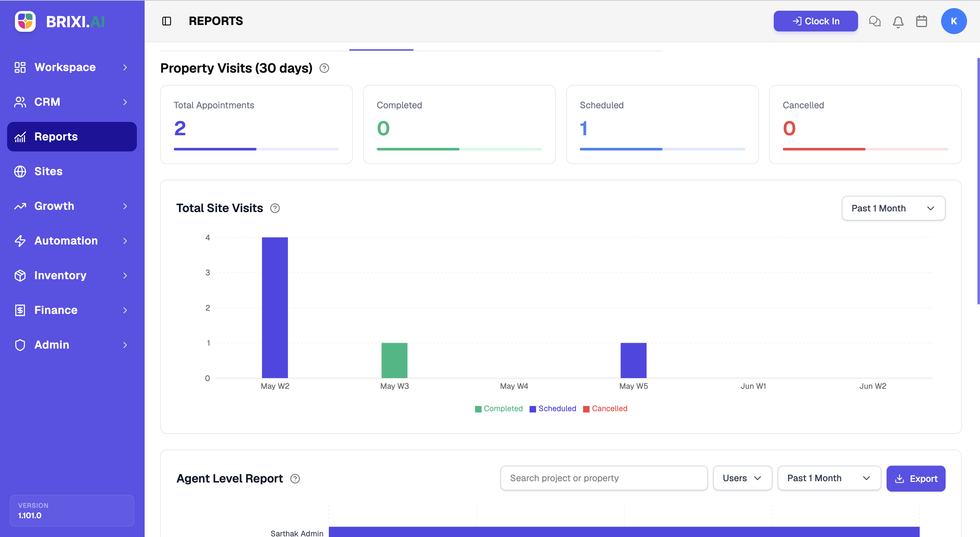Click the May W2 scheduled bar

[275, 308]
